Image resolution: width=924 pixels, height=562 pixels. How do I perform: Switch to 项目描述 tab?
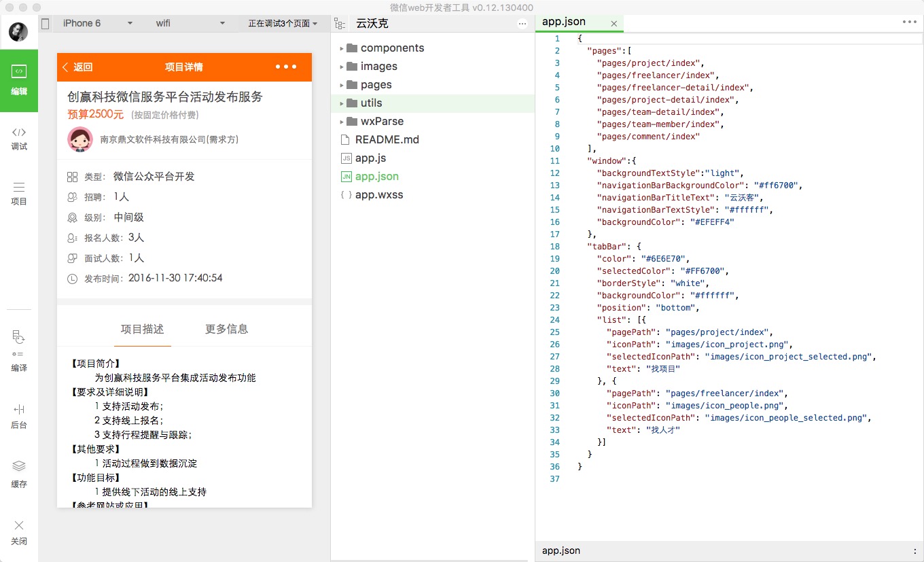pos(142,329)
